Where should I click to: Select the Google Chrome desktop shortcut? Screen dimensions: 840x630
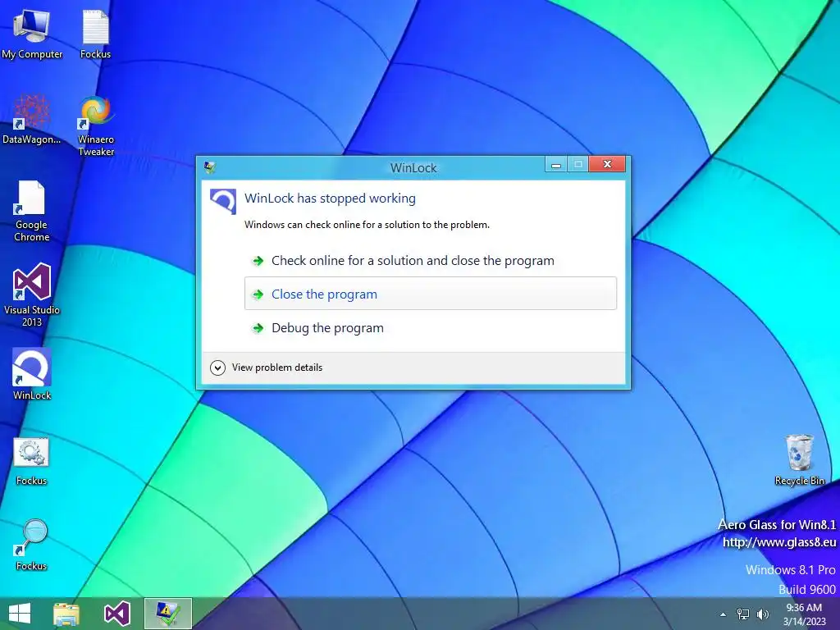tap(32, 211)
